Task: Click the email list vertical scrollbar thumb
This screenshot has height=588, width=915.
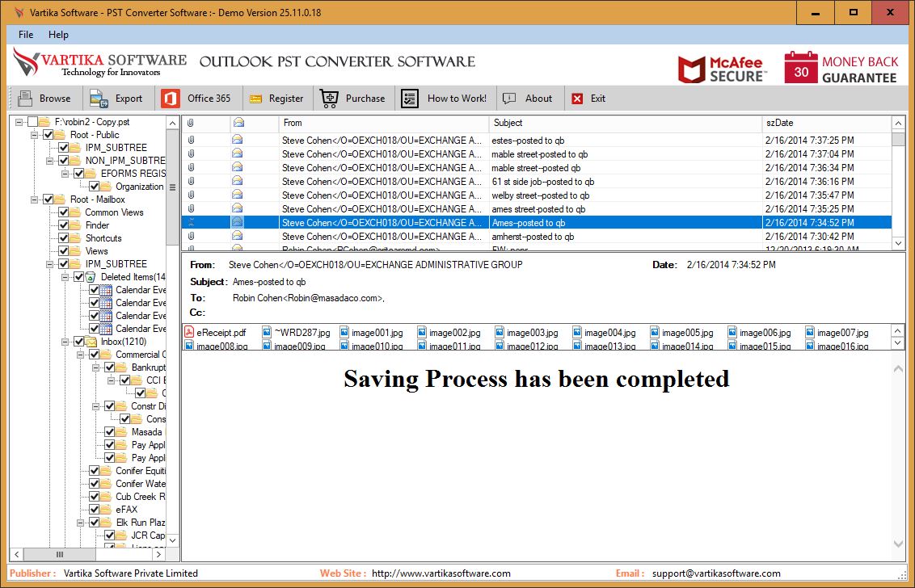Action: pyautogui.click(x=898, y=140)
